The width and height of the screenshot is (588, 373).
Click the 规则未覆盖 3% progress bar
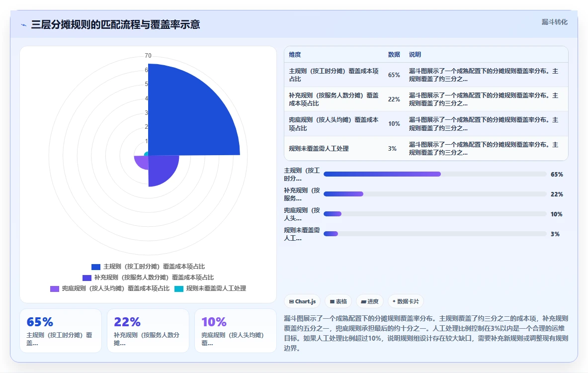point(435,234)
